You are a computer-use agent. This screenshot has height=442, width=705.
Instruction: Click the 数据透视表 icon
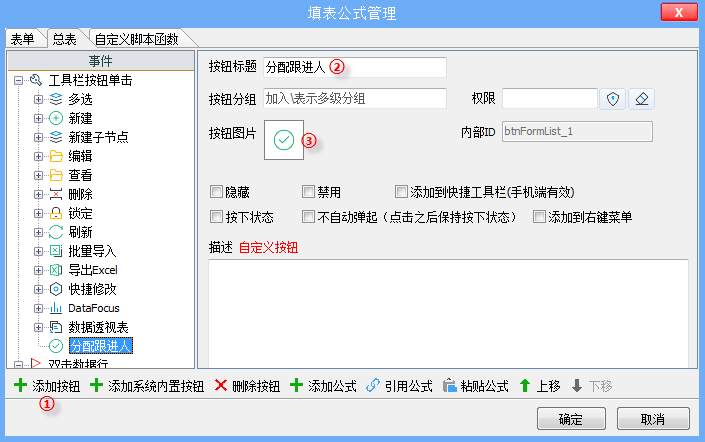(56, 327)
